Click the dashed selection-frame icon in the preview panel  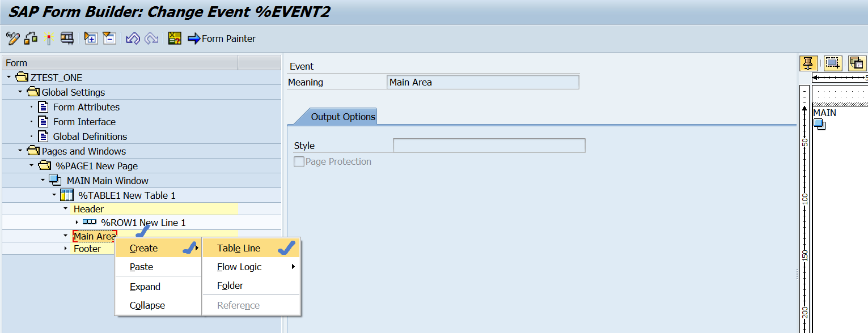pos(832,63)
